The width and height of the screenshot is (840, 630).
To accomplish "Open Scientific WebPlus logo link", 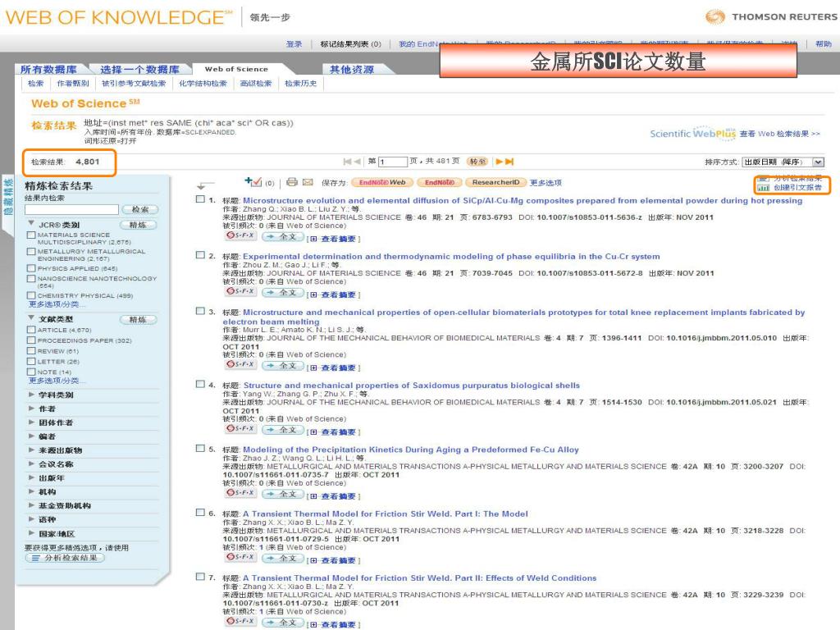I will (x=692, y=133).
